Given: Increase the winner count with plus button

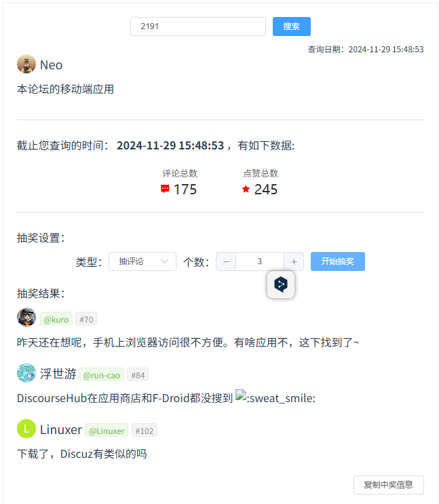Looking at the screenshot, I should 294,262.
